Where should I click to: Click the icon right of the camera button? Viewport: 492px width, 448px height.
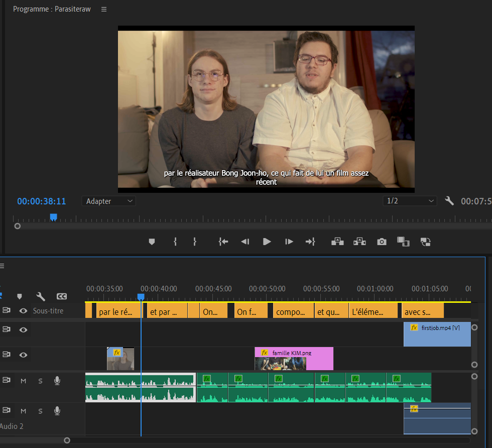[403, 242]
